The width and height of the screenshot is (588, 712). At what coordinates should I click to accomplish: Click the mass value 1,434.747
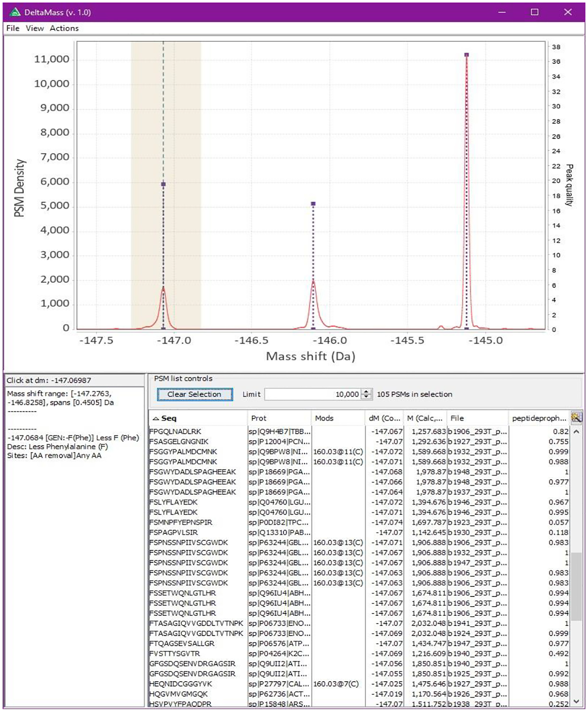429,644
